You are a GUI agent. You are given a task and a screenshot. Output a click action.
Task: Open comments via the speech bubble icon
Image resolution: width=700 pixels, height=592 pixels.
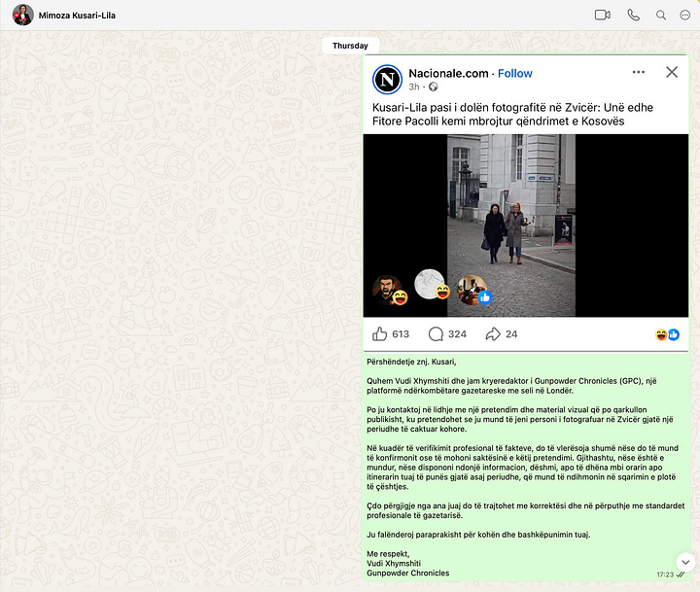(x=436, y=334)
